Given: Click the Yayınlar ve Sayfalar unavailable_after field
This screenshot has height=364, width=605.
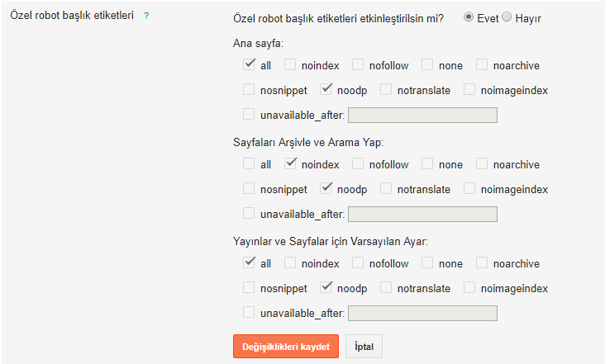Looking at the screenshot, I should [422, 314].
